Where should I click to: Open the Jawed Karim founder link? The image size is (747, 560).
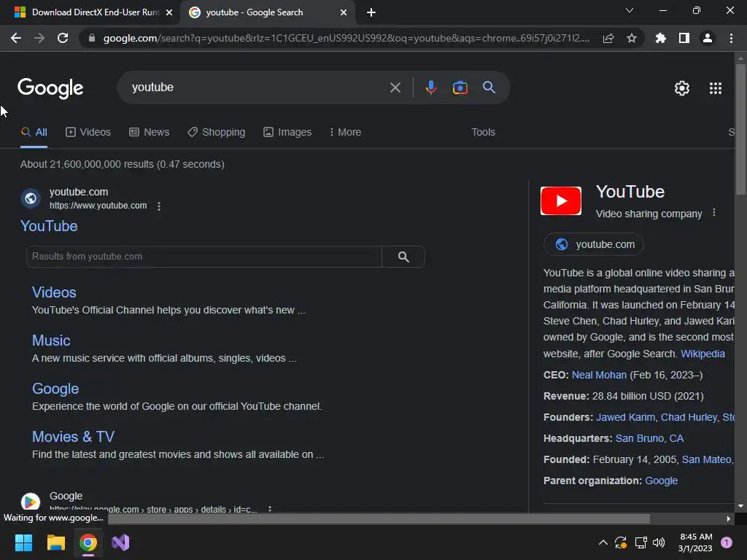coord(625,417)
